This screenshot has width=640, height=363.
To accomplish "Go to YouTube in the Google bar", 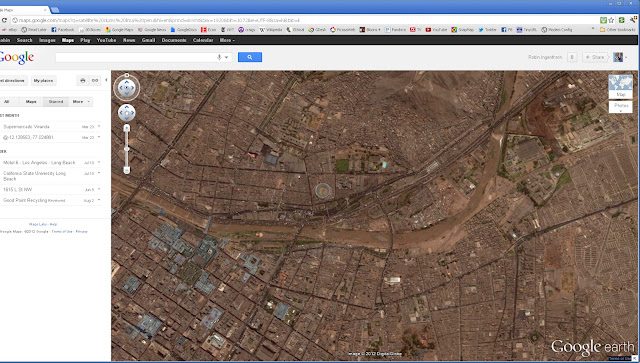I will point(106,40).
